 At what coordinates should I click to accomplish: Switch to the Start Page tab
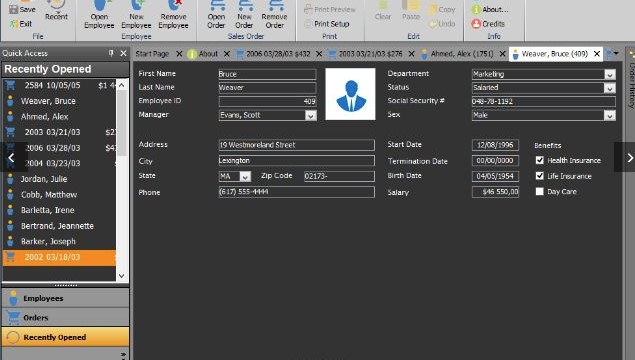[152, 53]
